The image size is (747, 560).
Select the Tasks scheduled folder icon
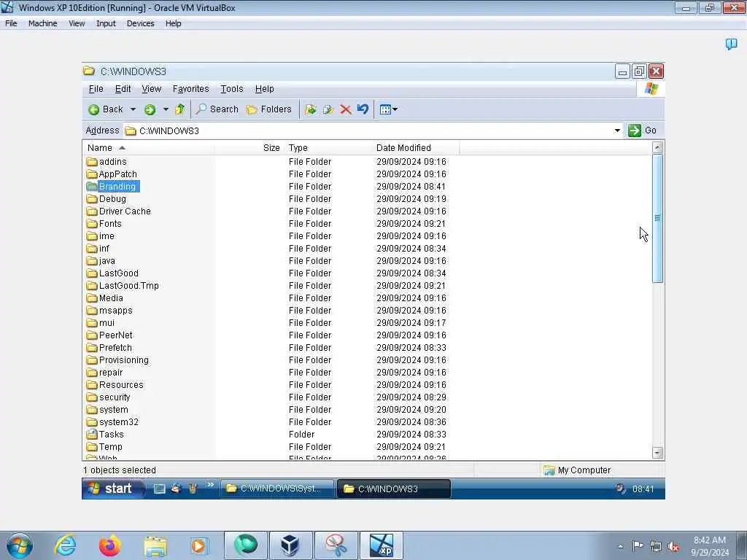(x=92, y=435)
